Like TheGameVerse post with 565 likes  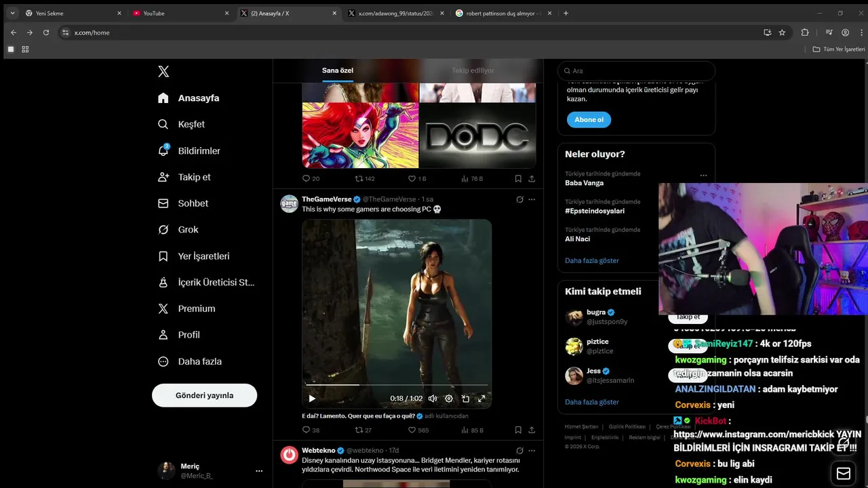point(418,430)
